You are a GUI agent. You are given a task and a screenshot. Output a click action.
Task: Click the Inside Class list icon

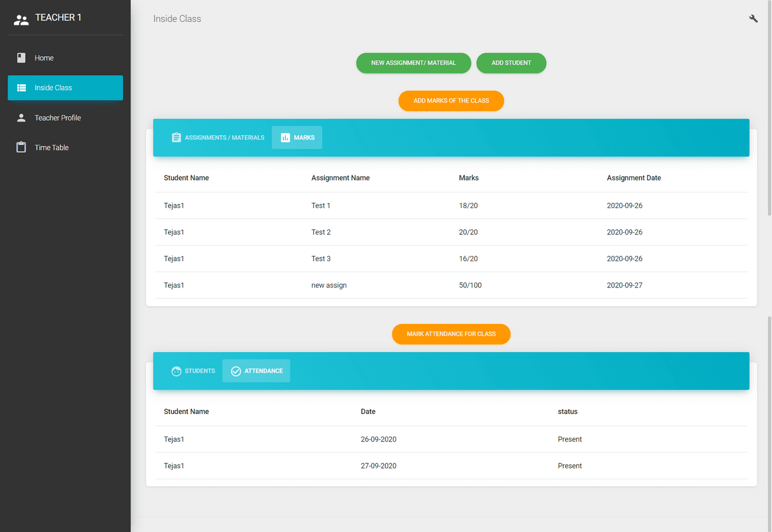21,88
